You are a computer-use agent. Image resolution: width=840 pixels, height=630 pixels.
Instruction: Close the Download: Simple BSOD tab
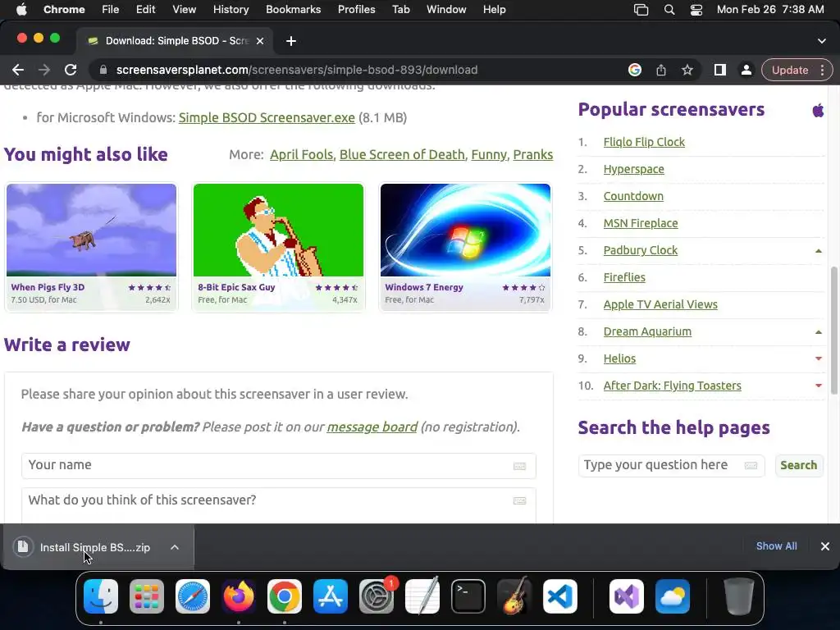pyautogui.click(x=260, y=41)
